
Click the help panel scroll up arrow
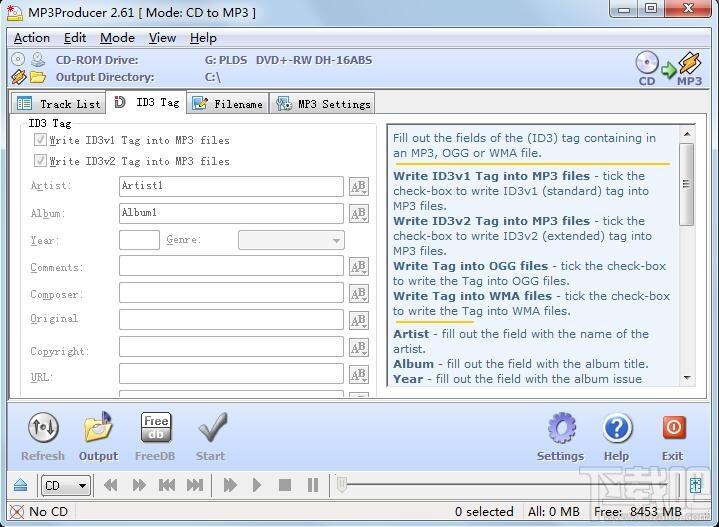pos(686,134)
